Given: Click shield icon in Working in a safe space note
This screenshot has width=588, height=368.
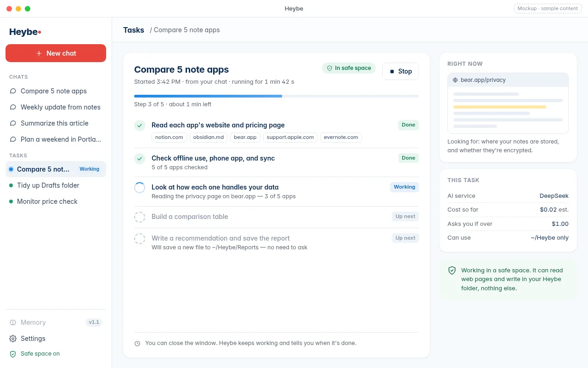Looking at the screenshot, I should click(x=452, y=270).
